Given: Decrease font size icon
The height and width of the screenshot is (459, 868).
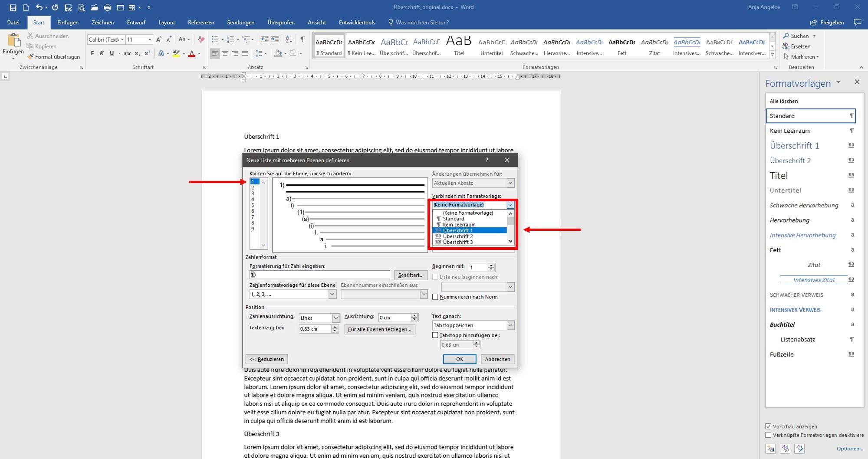Looking at the screenshot, I should (x=169, y=39).
